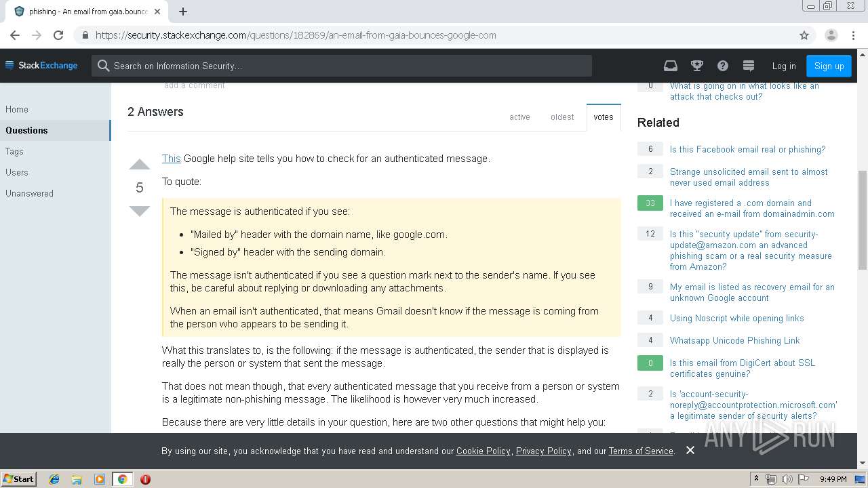This screenshot has height=488, width=868.
Task: Open the Chrome three-dot menu
Action: (853, 35)
